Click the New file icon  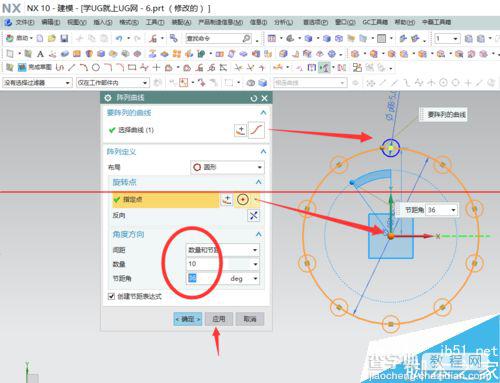coord(40,38)
